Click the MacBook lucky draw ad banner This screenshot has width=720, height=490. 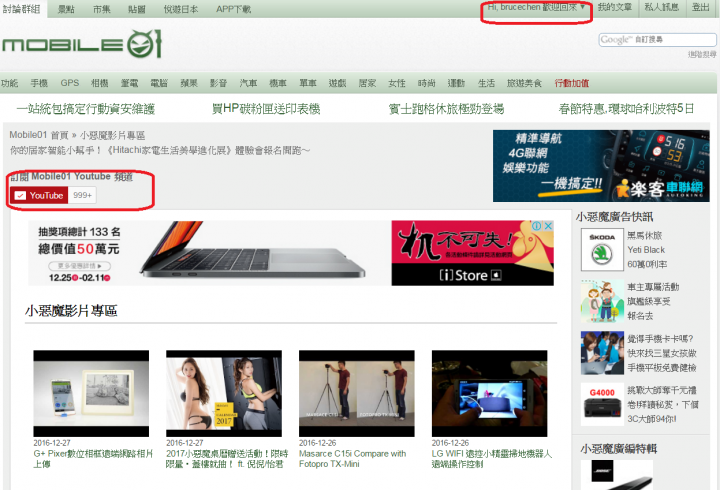coord(210,253)
